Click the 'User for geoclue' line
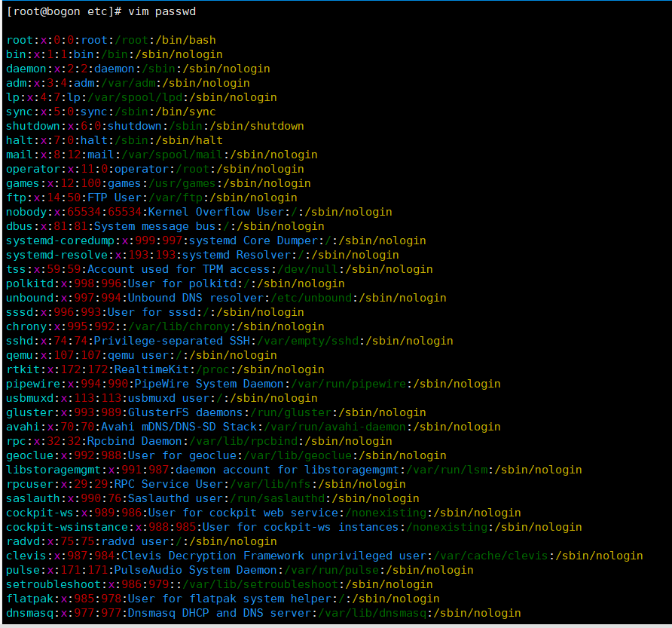 coord(226,455)
